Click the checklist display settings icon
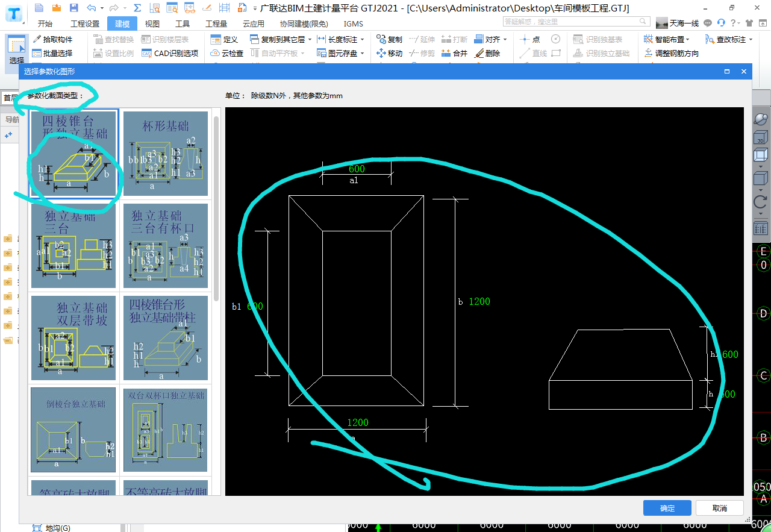This screenshot has height=532, width=771. tap(760, 228)
